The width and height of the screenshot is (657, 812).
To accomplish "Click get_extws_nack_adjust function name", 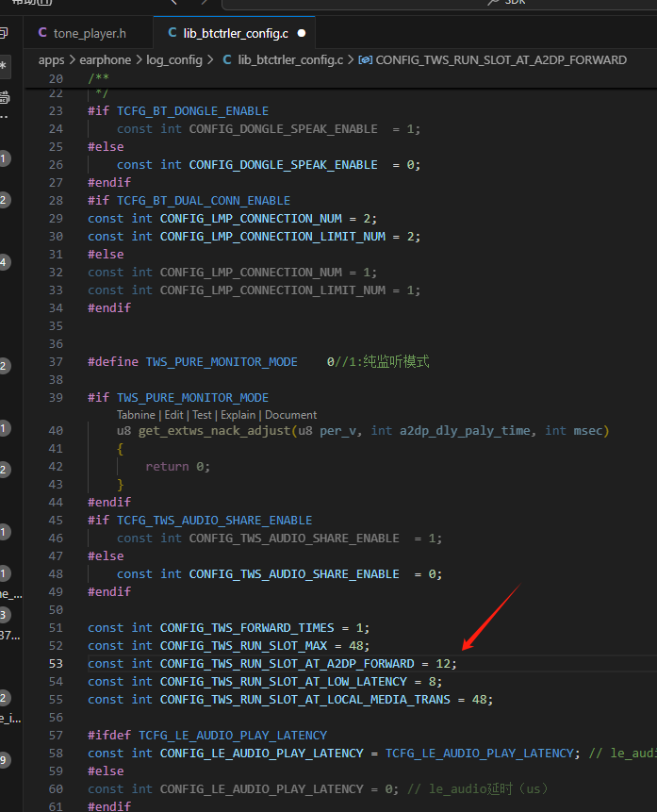I will [214, 431].
